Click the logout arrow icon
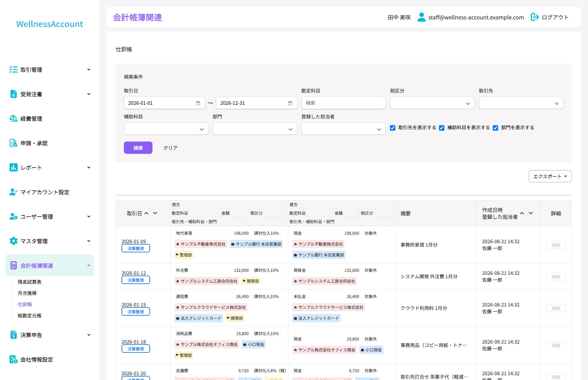 point(535,17)
